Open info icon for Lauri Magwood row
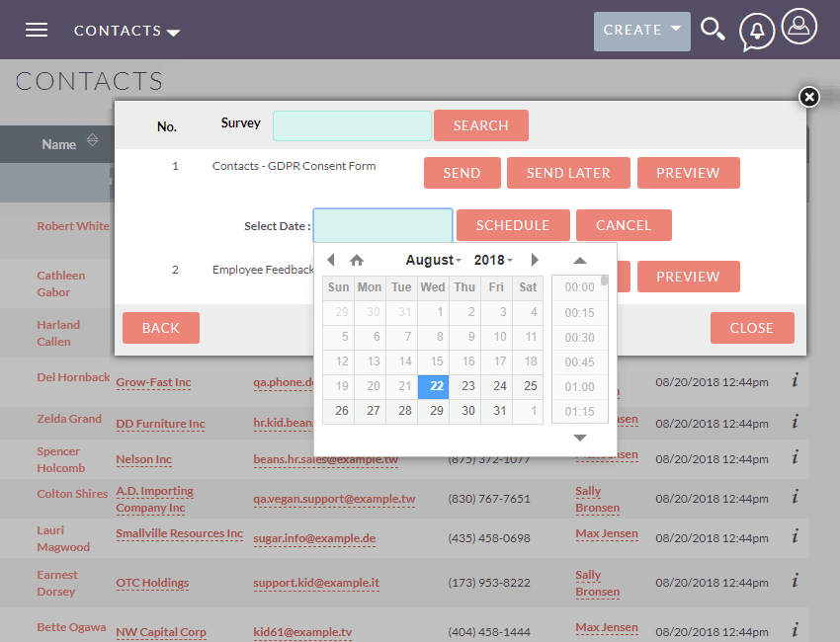This screenshot has height=642, width=840. pos(795,536)
